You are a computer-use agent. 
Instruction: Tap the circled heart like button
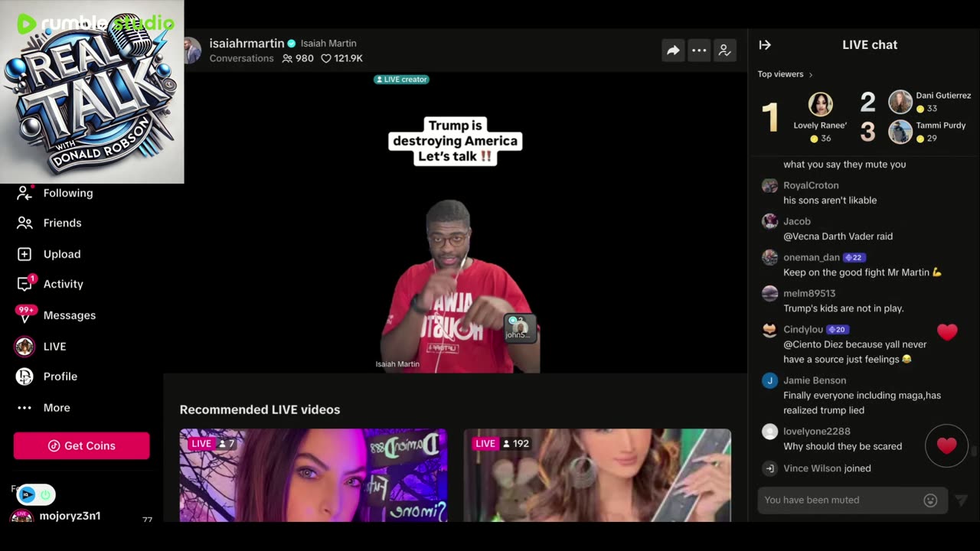[947, 445]
